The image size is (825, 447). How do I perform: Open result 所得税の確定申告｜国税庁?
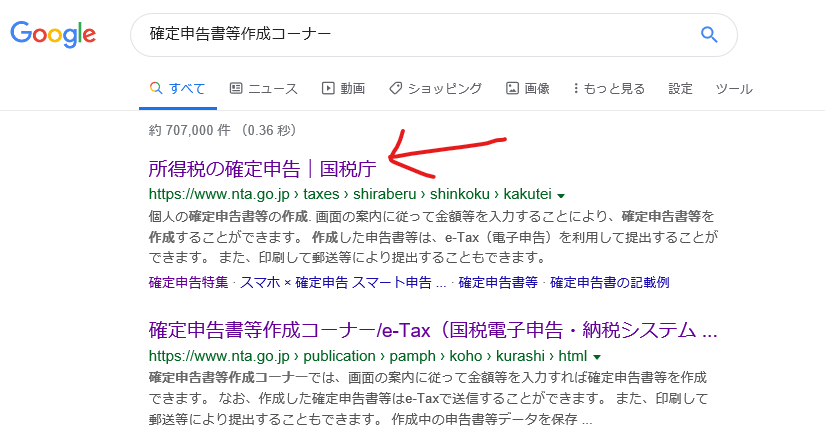(263, 169)
